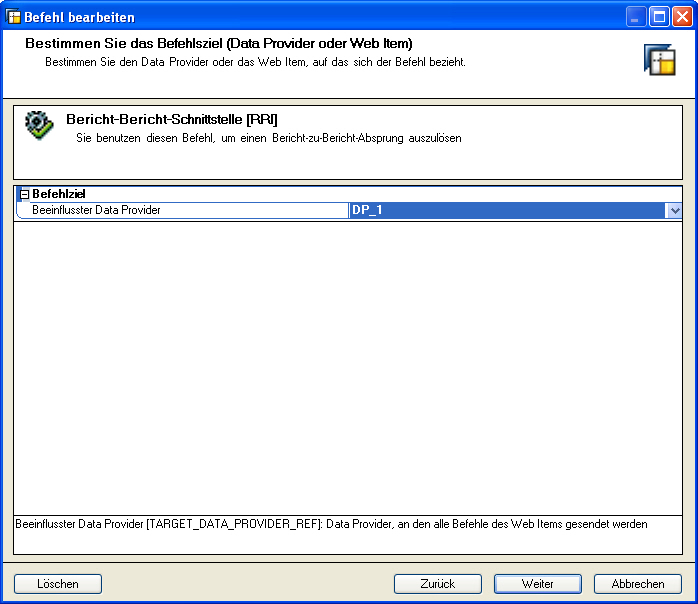
Task: Click the Bestimmen Sie das Befehlsziel header title
Action: point(218,44)
